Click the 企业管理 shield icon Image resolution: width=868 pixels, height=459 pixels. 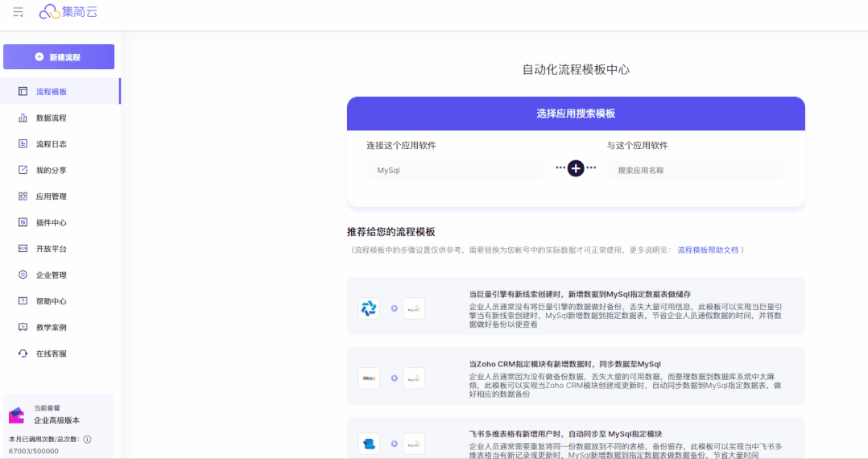coord(23,275)
